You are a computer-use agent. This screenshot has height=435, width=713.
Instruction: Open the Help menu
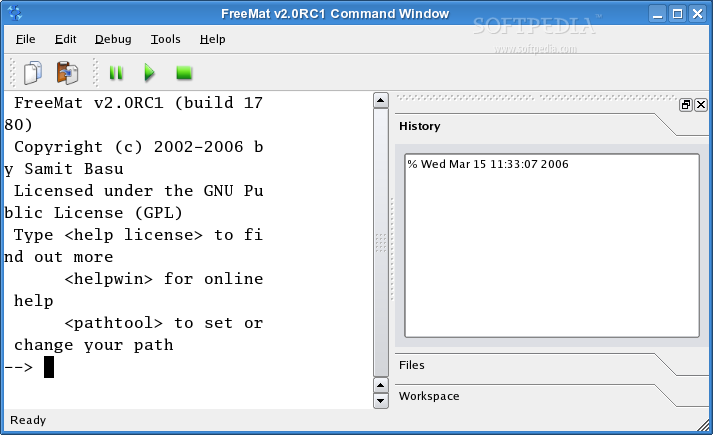tap(212, 40)
